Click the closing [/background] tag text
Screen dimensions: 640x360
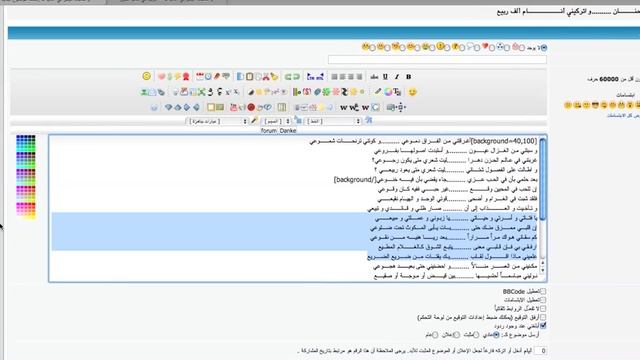[354, 180]
